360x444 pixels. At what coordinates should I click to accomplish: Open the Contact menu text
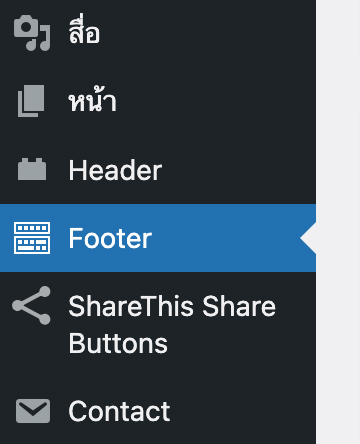[119, 411]
